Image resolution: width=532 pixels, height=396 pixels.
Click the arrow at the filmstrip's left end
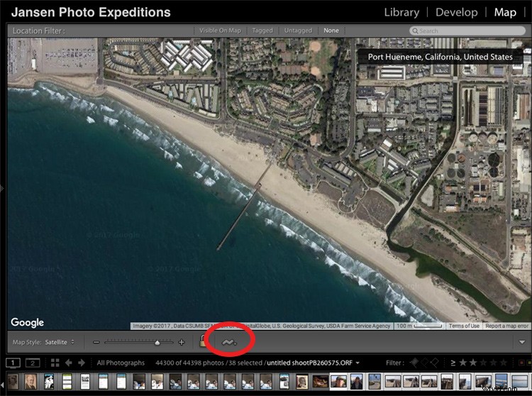3,385
